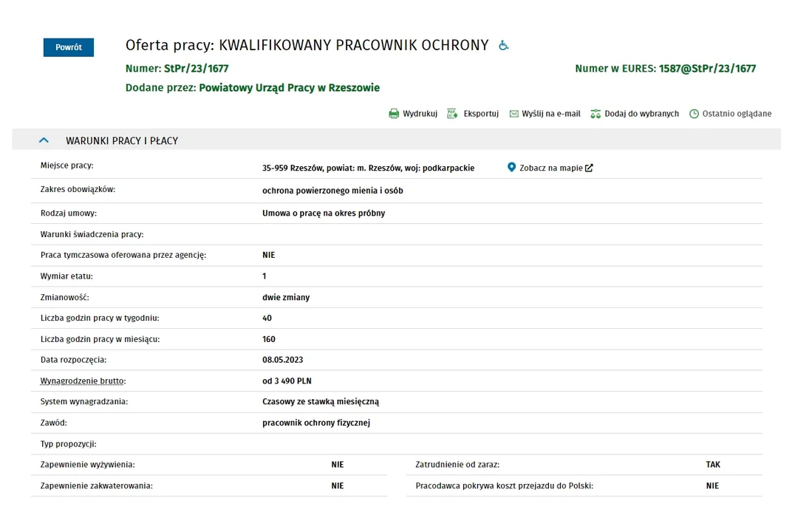
Task: Click the underlined Wynagrodzenie brutto label
Action: (x=83, y=381)
